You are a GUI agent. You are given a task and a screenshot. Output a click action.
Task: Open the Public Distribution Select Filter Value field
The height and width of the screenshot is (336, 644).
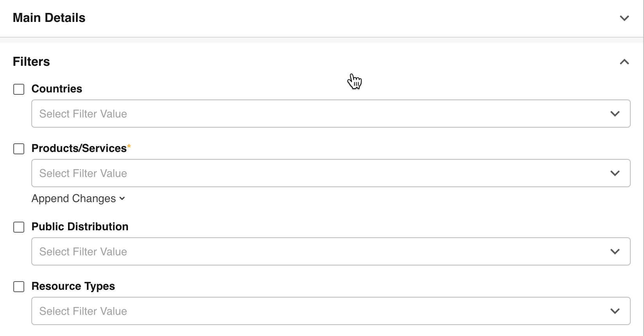click(x=313, y=252)
